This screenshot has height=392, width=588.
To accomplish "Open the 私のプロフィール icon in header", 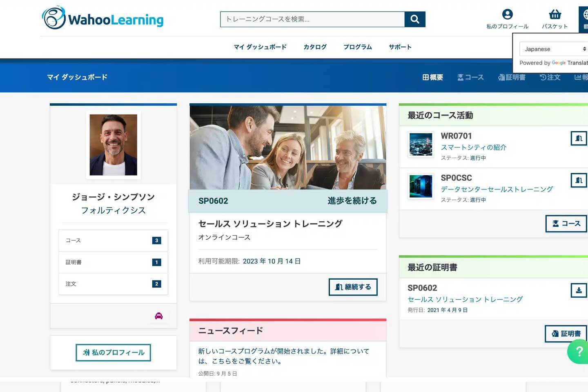I will (x=507, y=15).
